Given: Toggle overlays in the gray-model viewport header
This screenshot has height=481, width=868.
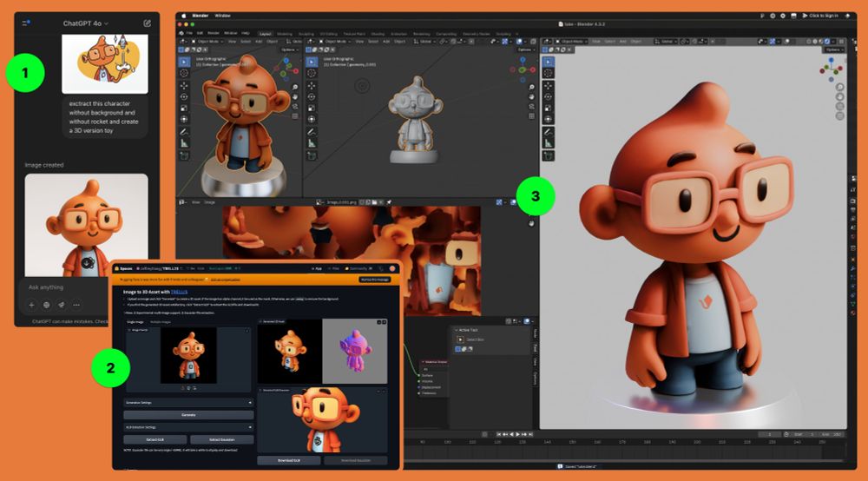Looking at the screenshot, I should coord(519,42).
